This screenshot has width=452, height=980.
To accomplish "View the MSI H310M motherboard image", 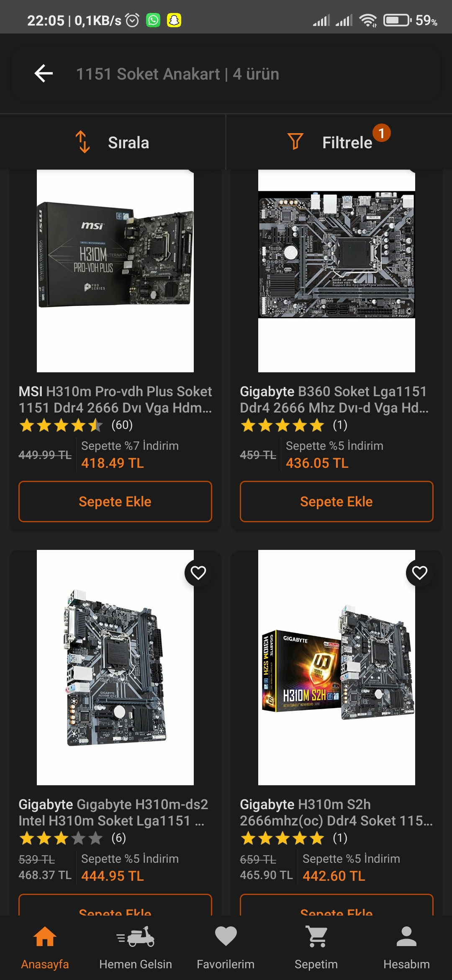I will click(115, 271).
